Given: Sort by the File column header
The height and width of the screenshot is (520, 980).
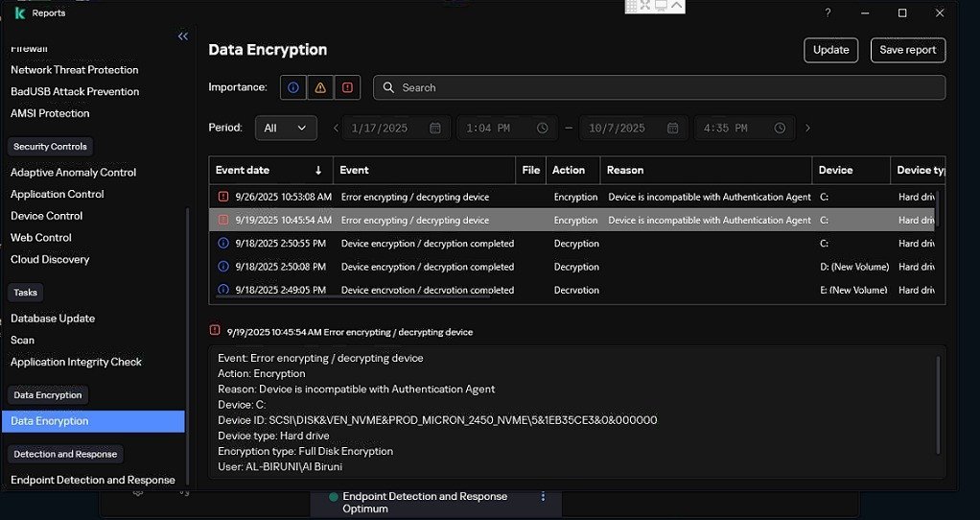Looking at the screenshot, I should click(x=530, y=170).
